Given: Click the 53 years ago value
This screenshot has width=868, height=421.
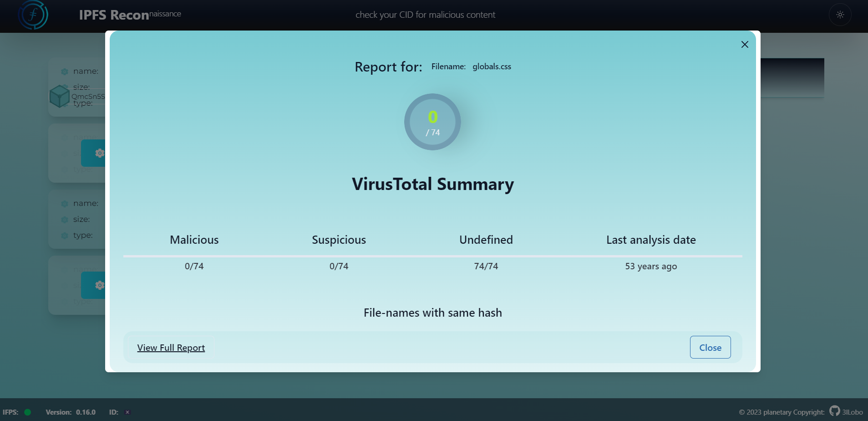Looking at the screenshot, I should [x=651, y=266].
